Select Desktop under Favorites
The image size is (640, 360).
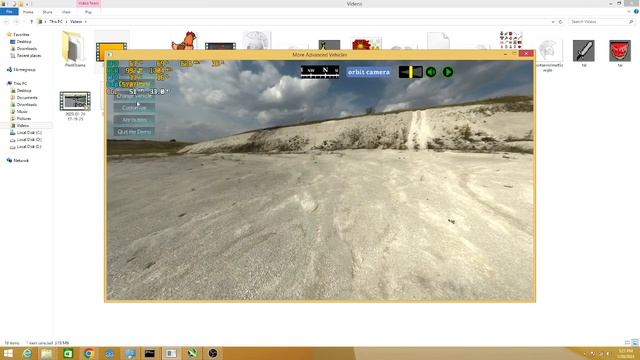pyautogui.click(x=24, y=42)
